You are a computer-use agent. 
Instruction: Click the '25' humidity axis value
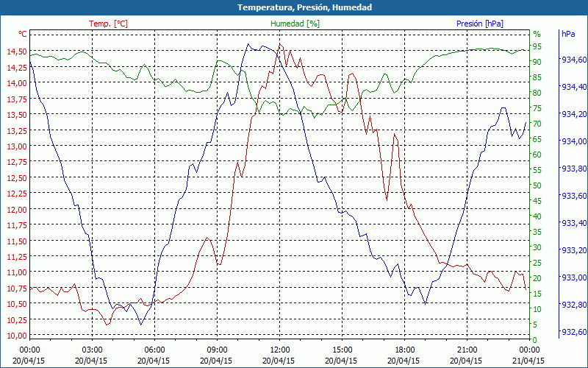pos(537,263)
